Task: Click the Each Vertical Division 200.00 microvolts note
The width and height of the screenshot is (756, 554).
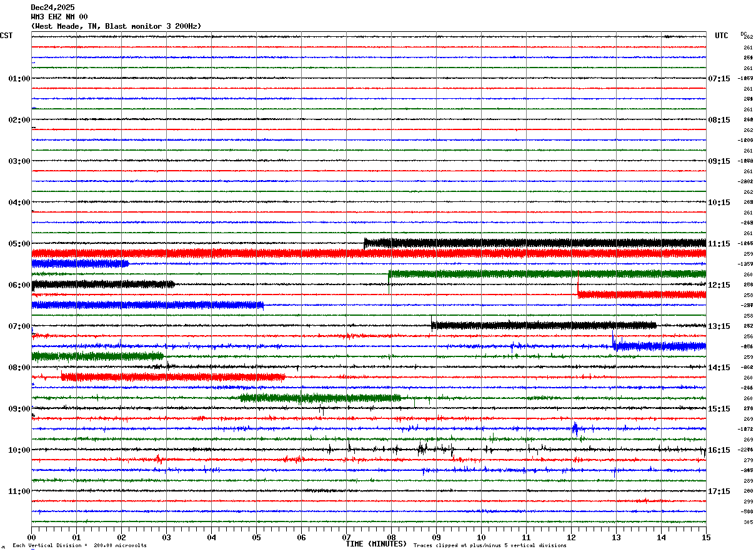Action: (x=79, y=546)
